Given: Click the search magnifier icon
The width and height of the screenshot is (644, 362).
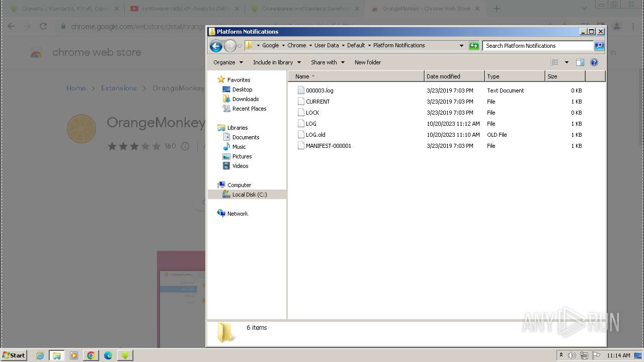Looking at the screenshot, I should (x=599, y=46).
